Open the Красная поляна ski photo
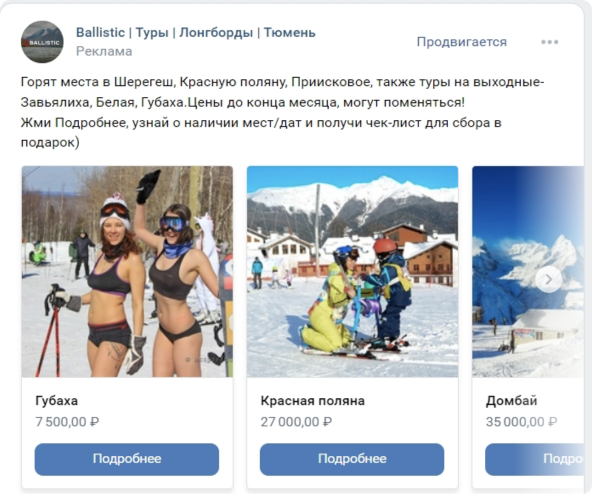The height and width of the screenshot is (494, 592). (x=352, y=272)
